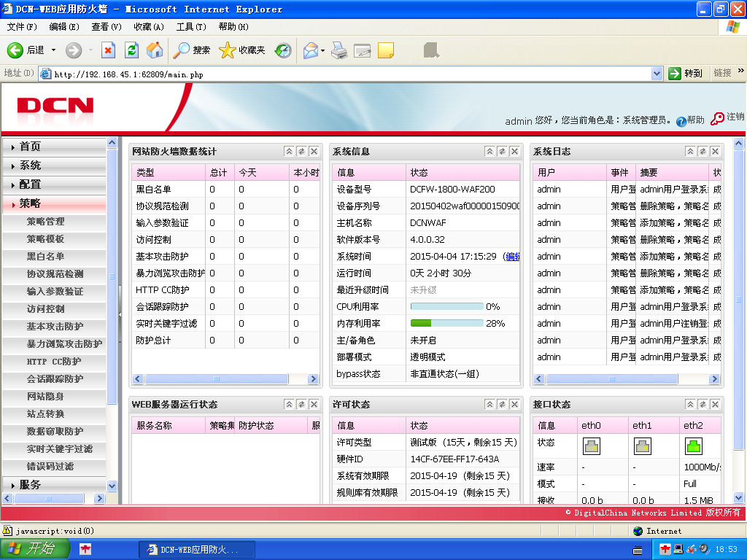This screenshot has height=560, width=747.
Task: Open the 文件(F) menu
Action: pyautogui.click(x=21, y=27)
